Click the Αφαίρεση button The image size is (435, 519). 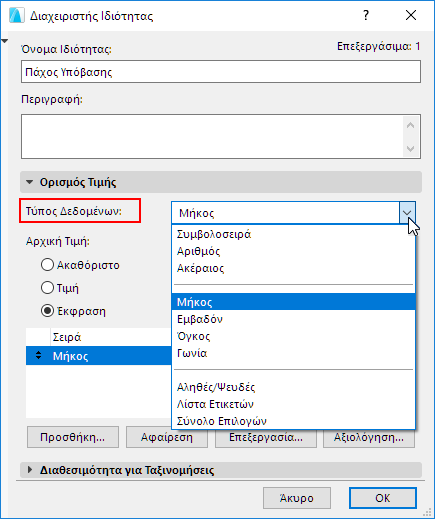[167, 437]
